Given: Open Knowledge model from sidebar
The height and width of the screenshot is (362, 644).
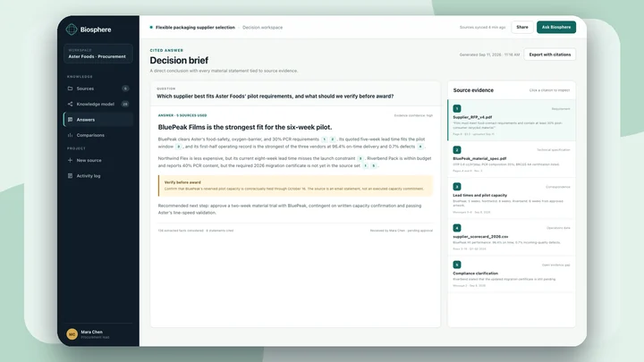Looking at the screenshot, I should (x=98, y=104).
